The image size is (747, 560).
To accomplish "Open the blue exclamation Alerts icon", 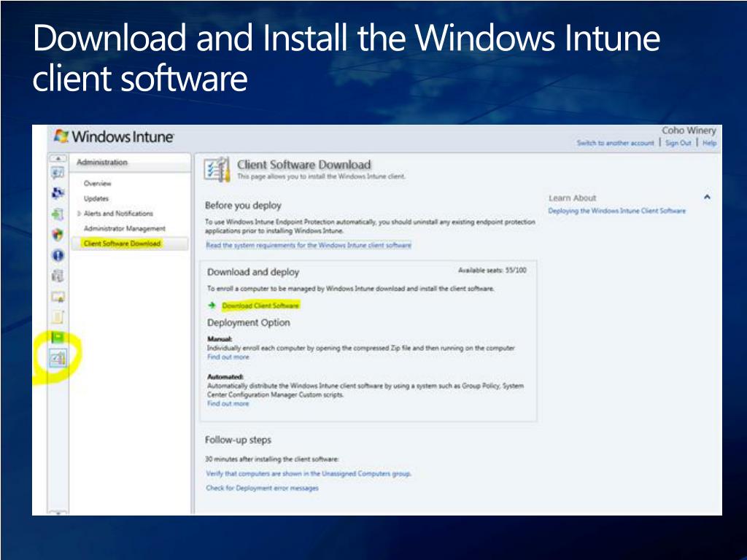I will click(x=58, y=255).
